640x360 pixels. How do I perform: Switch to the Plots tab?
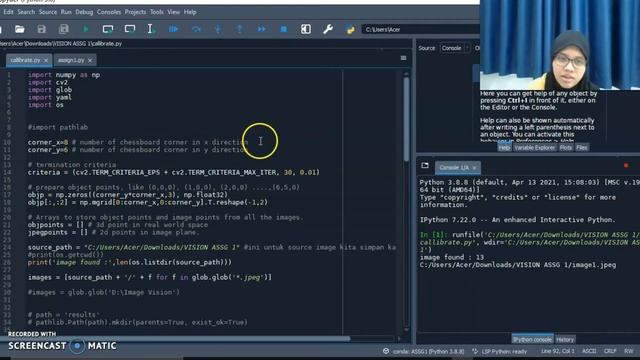point(566,148)
